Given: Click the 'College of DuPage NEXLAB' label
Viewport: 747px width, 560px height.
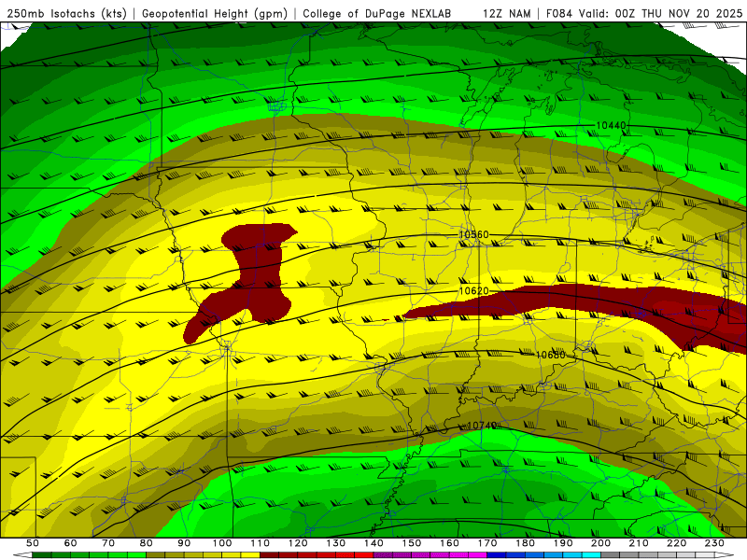Looking at the screenshot, I should [x=377, y=14].
